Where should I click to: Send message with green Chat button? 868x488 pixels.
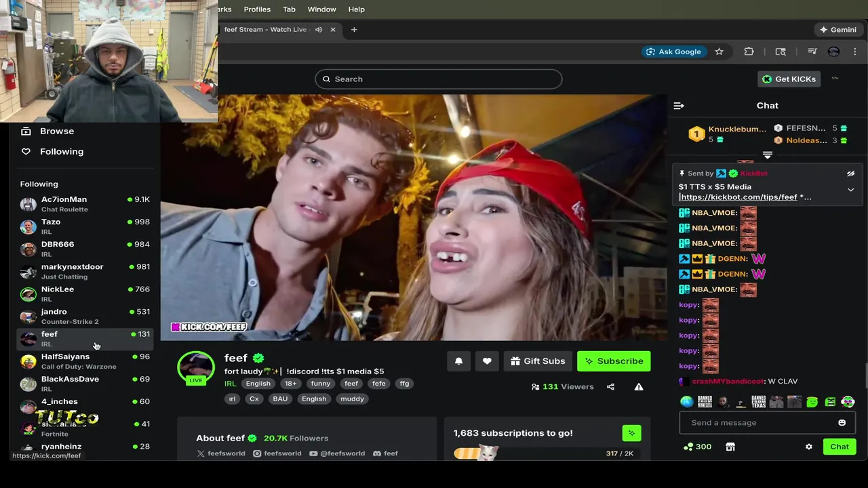(840, 447)
